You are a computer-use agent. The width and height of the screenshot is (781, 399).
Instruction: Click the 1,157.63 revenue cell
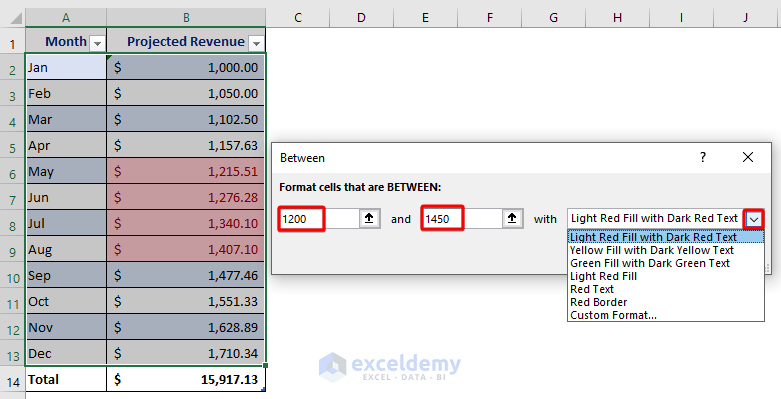[186, 145]
